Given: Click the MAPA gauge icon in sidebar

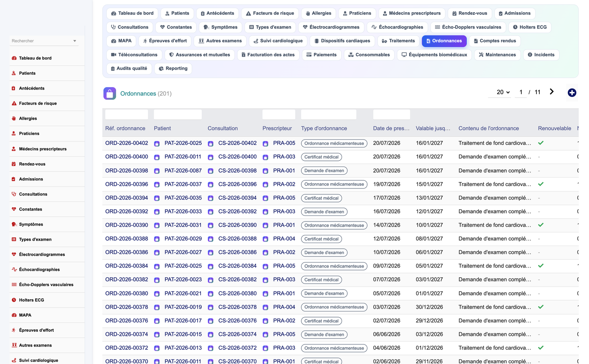Looking at the screenshot, I should pyautogui.click(x=14, y=315).
